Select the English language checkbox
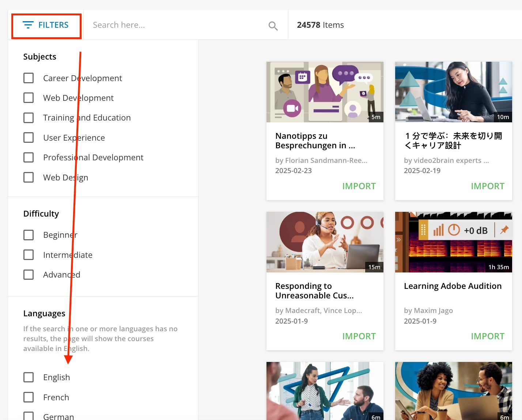 (29, 377)
